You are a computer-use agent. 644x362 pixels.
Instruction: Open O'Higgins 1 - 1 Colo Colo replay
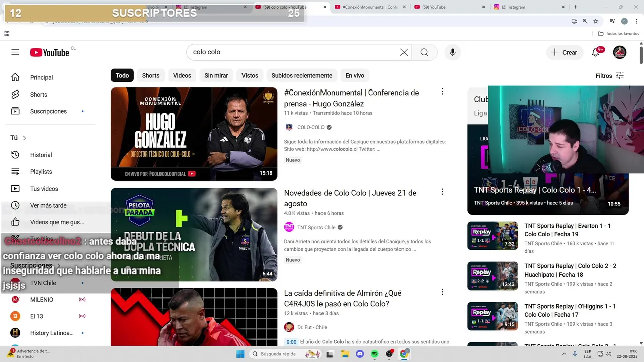click(x=570, y=310)
